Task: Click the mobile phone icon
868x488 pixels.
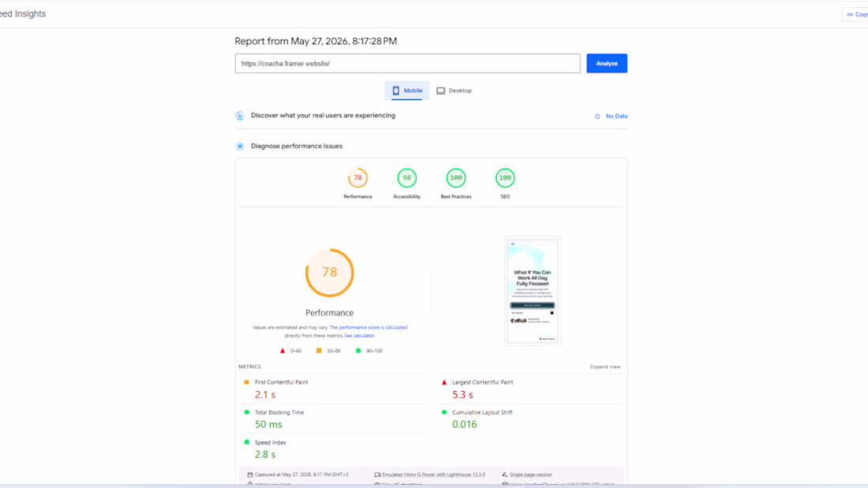Action: click(x=396, y=91)
